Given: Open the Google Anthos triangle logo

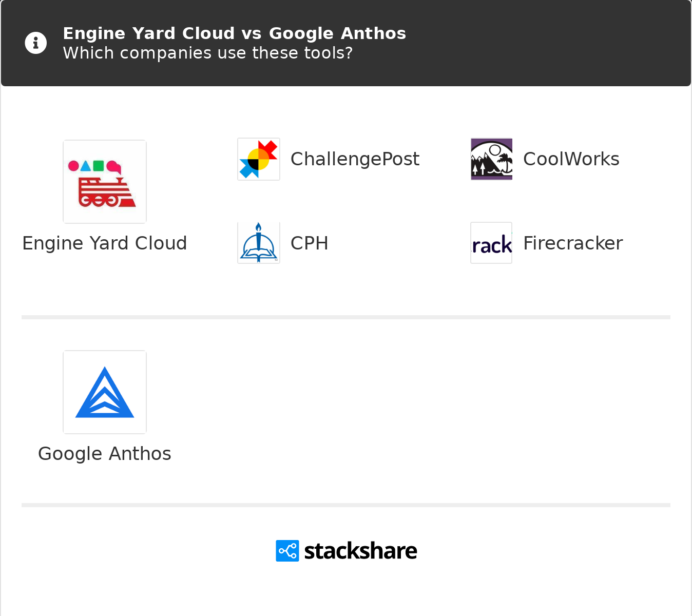Looking at the screenshot, I should point(105,392).
